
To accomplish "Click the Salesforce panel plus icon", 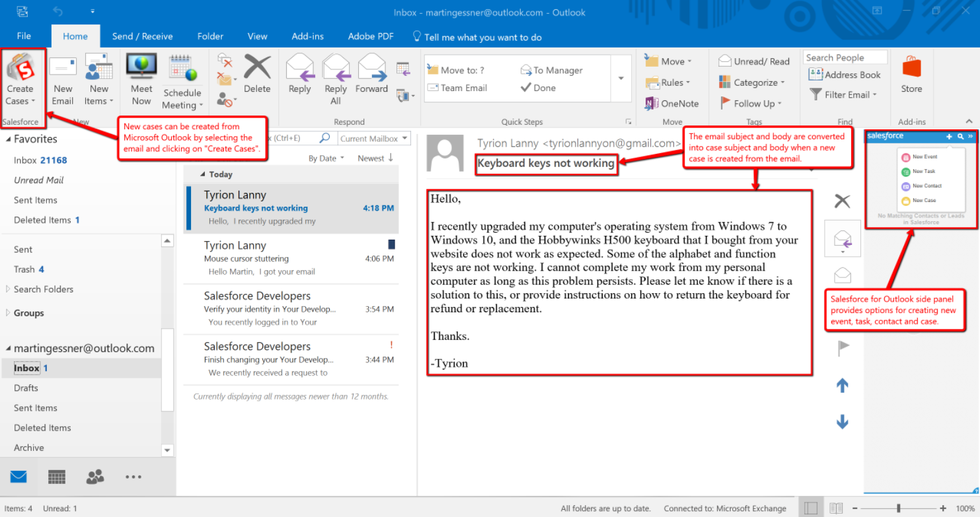I will [950, 136].
